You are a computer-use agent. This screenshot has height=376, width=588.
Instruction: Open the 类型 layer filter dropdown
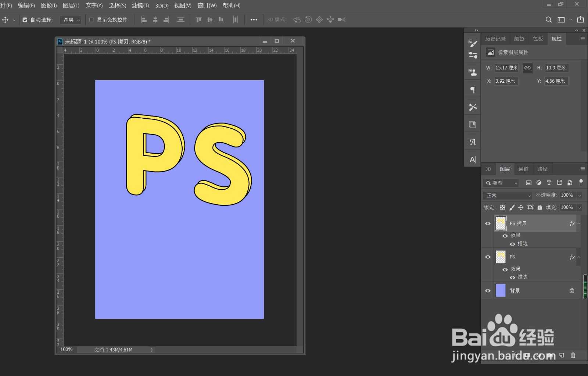click(x=501, y=183)
